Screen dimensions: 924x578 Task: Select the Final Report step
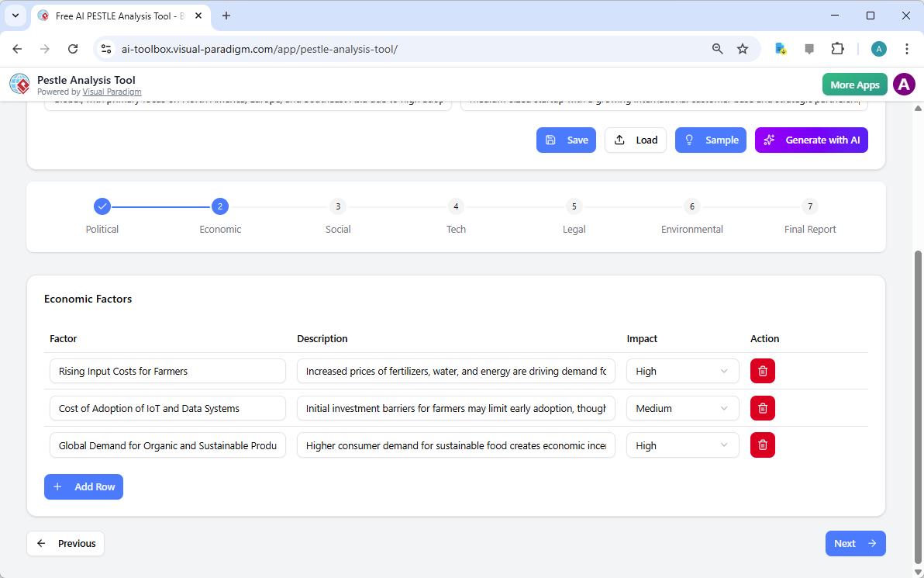tap(809, 206)
